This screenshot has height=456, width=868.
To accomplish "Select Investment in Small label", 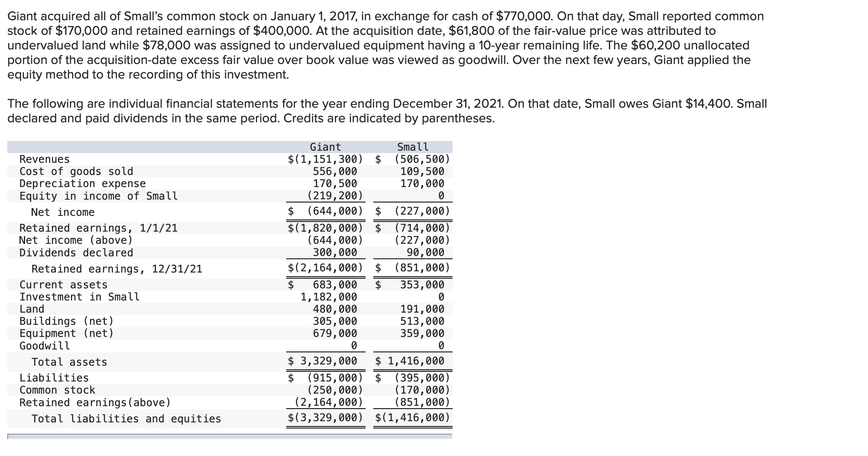I will pos(79,297).
